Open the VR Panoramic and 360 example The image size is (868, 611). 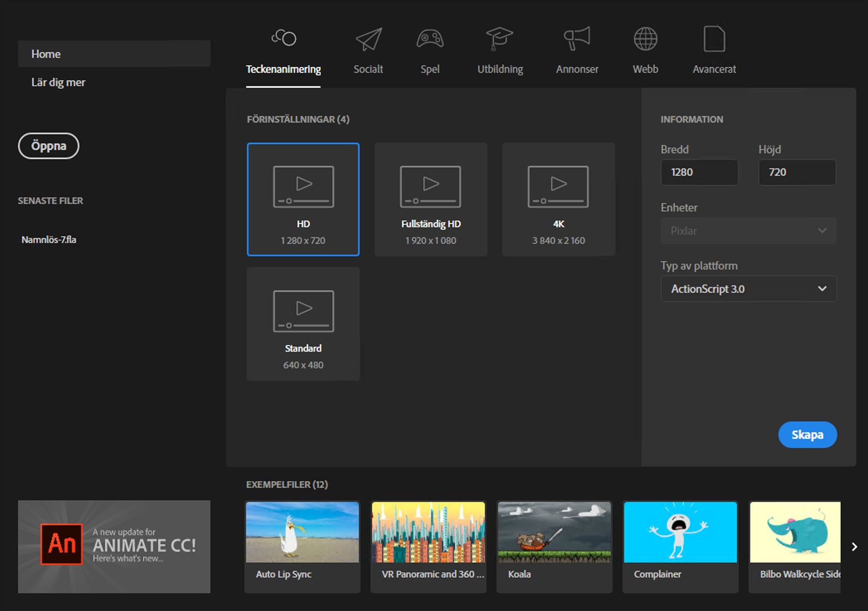[x=428, y=547]
